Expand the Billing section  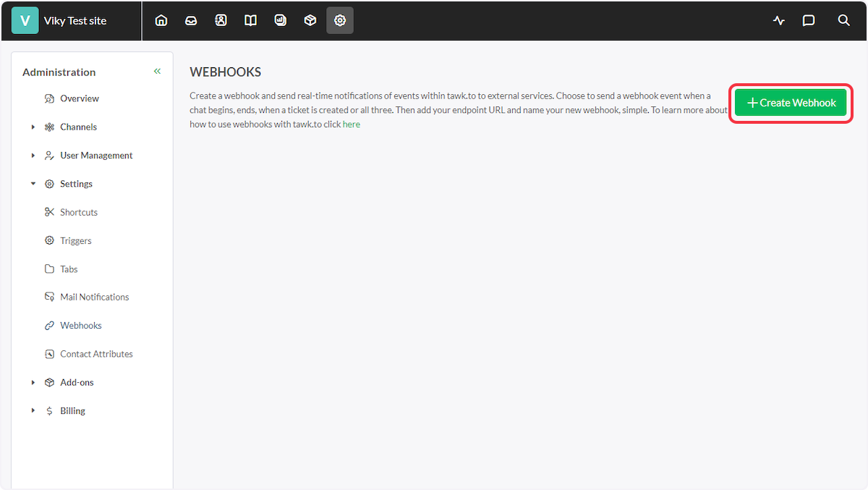click(33, 410)
